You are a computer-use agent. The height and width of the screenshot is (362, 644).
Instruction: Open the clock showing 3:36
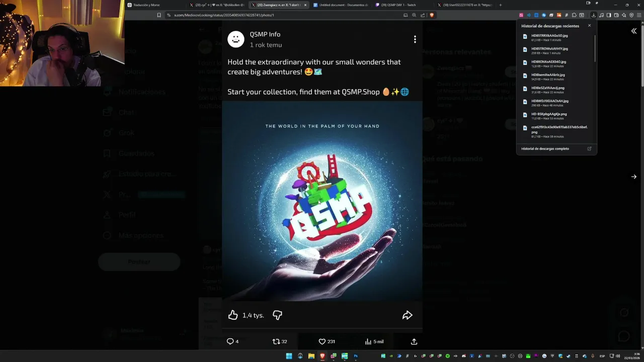point(631,356)
